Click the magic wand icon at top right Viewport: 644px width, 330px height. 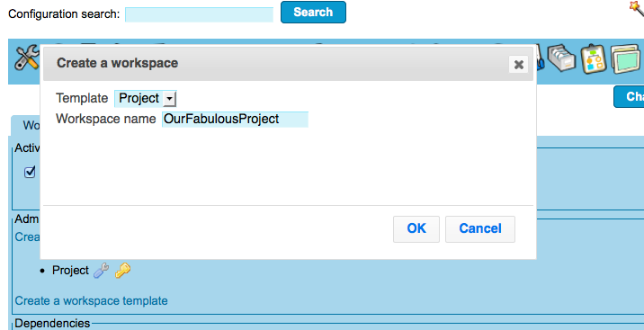point(637,7)
